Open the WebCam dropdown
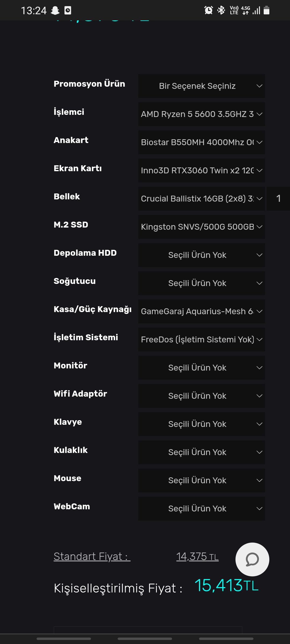The height and width of the screenshot is (644, 290). pyautogui.click(x=201, y=508)
